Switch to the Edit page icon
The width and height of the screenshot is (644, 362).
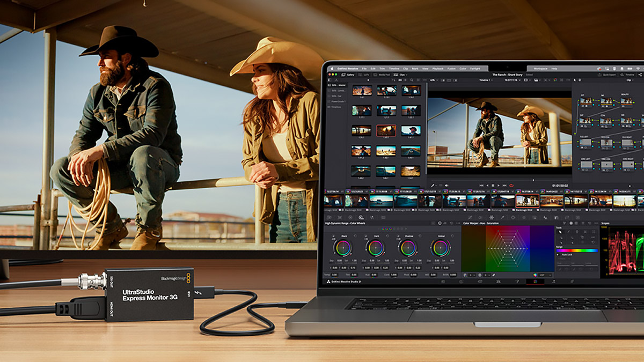pyautogui.click(x=499, y=282)
